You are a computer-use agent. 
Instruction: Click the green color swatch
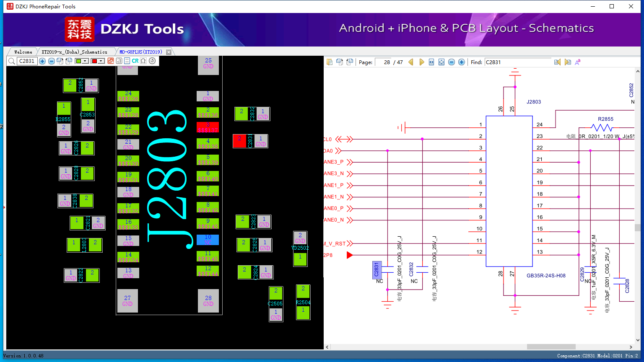click(x=78, y=61)
